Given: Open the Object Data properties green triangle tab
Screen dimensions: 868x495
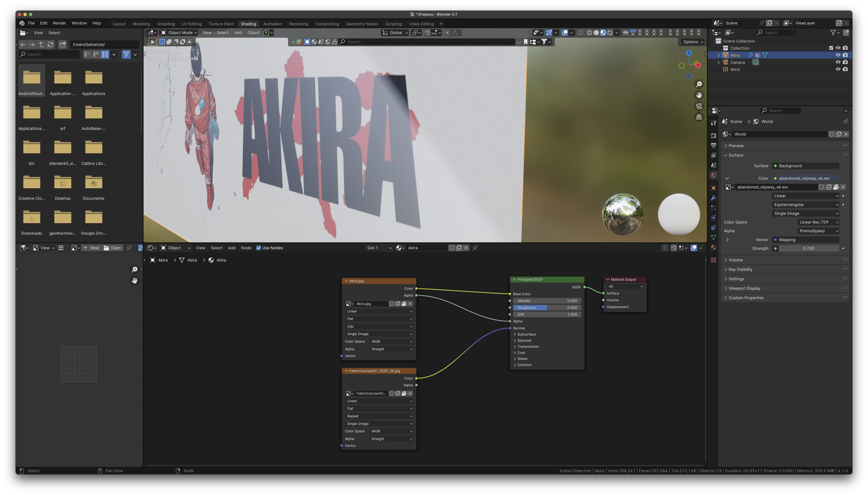Looking at the screenshot, I should coord(713,237).
